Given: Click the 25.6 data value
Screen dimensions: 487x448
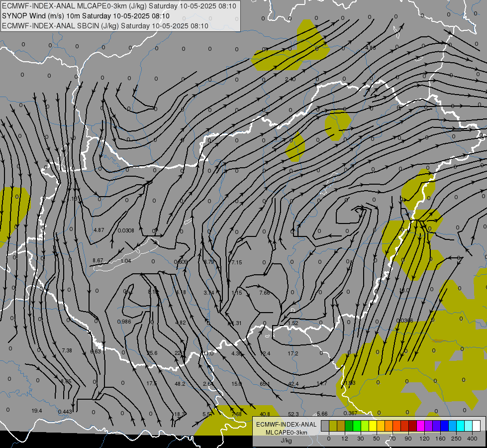Looking at the screenshot, I should 152,353.
